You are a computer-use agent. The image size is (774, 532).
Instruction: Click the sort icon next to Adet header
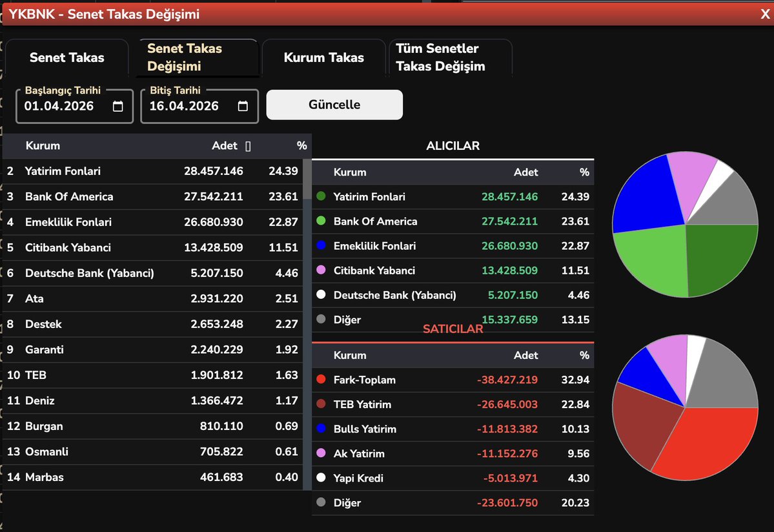tap(248, 146)
